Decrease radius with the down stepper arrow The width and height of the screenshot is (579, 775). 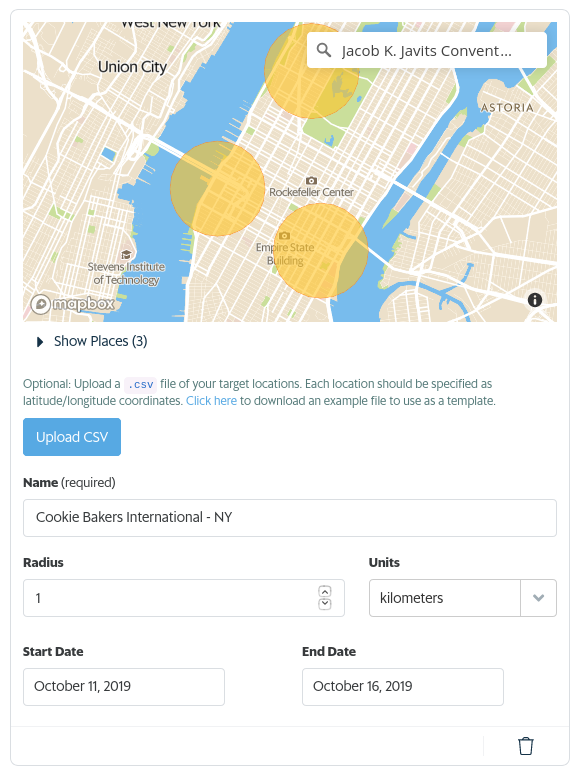(325, 603)
